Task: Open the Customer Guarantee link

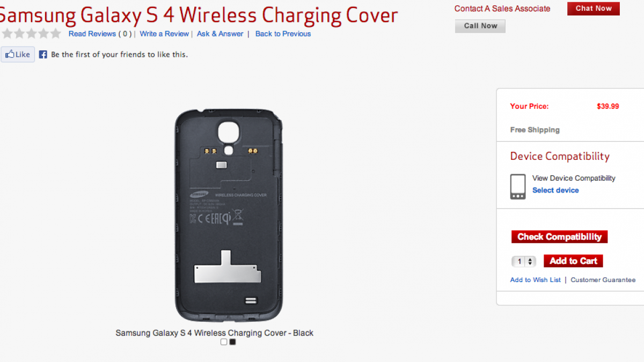Action: tap(603, 280)
